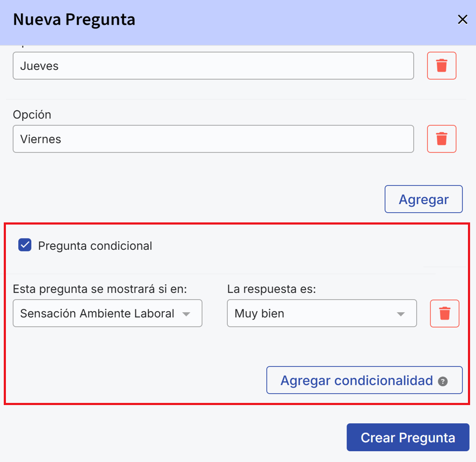Click arrow of Sensación Ambiente Laboral selector

pyautogui.click(x=186, y=314)
